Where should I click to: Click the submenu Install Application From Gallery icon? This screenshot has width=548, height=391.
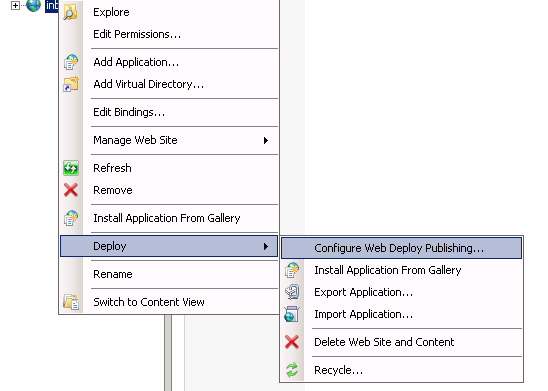pyautogui.click(x=292, y=270)
